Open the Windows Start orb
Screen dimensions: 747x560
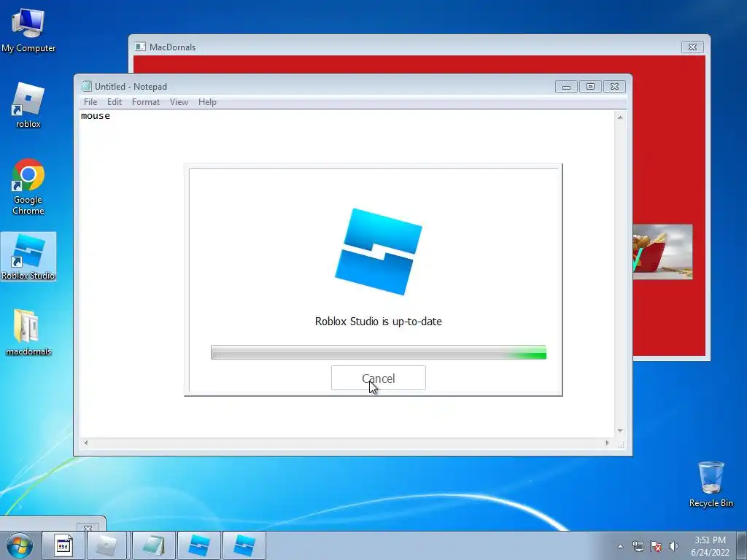click(20, 545)
